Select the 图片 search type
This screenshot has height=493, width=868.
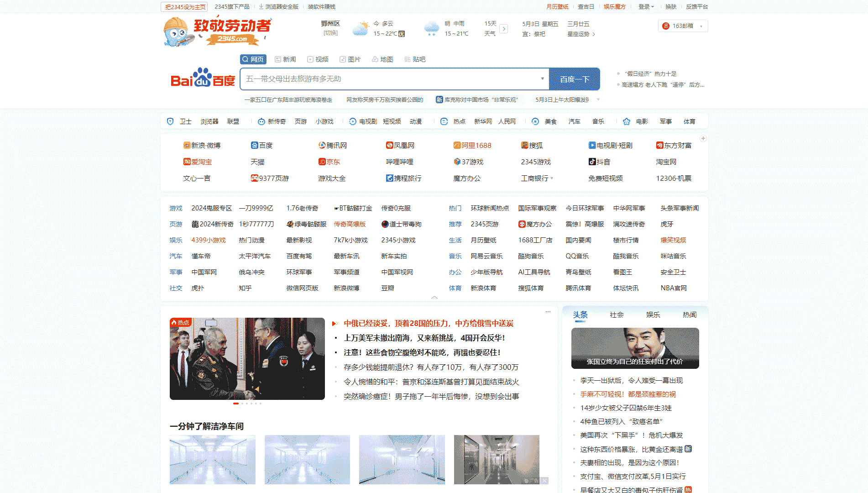350,59
